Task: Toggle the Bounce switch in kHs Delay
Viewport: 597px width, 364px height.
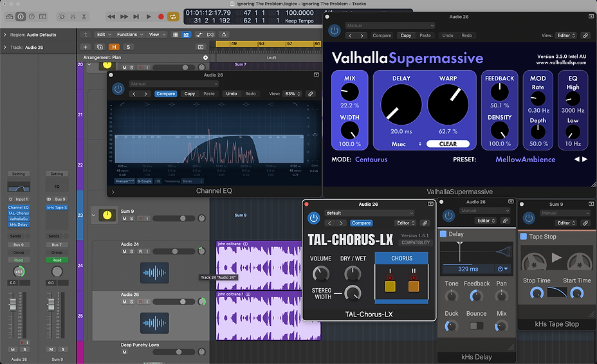Action: pos(476,326)
